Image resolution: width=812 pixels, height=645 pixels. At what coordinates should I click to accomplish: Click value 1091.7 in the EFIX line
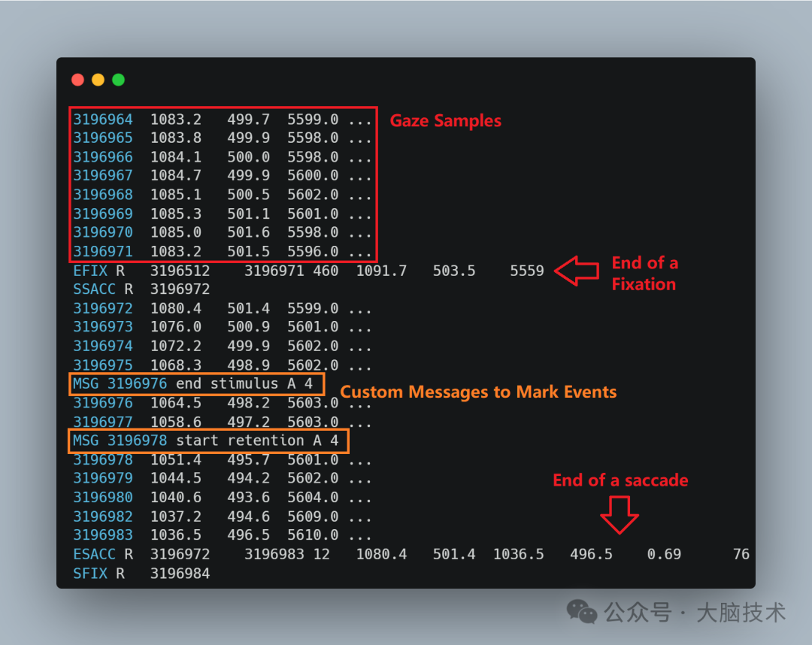click(382, 271)
